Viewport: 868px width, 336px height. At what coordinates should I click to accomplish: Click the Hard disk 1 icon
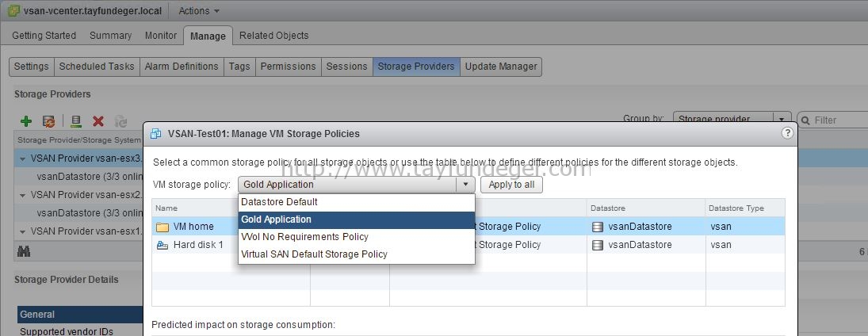pos(163,245)
